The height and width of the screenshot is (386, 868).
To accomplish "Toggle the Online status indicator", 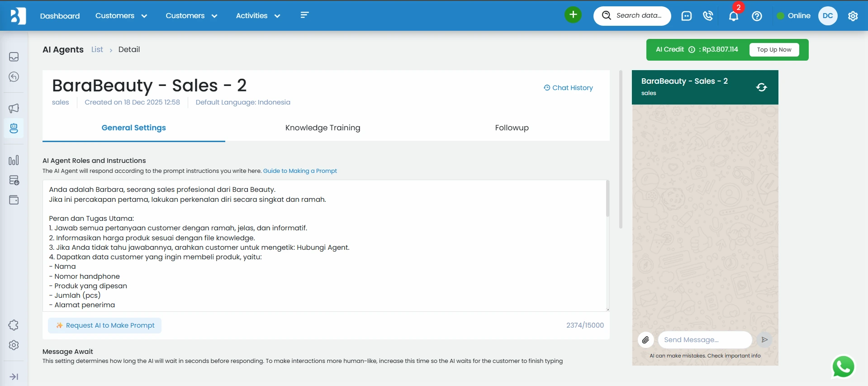I will 793,16.
